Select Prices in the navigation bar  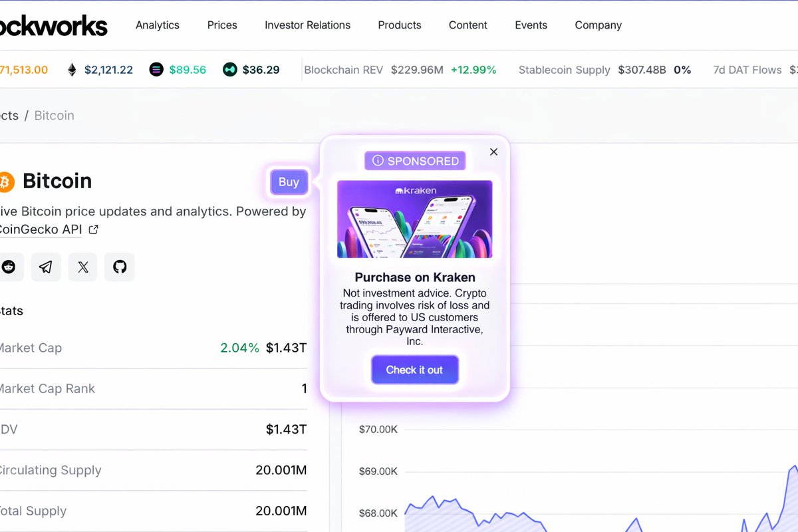[x=221, y=25]
